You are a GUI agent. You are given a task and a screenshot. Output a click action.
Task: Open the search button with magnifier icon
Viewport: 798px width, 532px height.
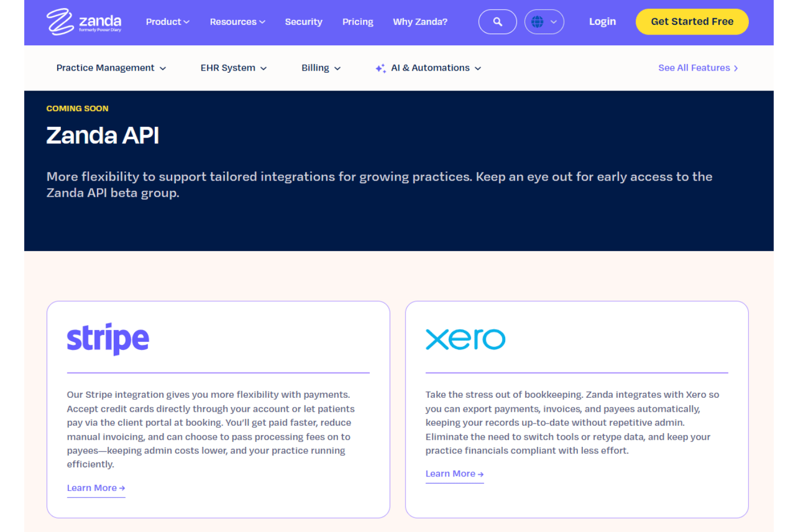coord(497,22)
